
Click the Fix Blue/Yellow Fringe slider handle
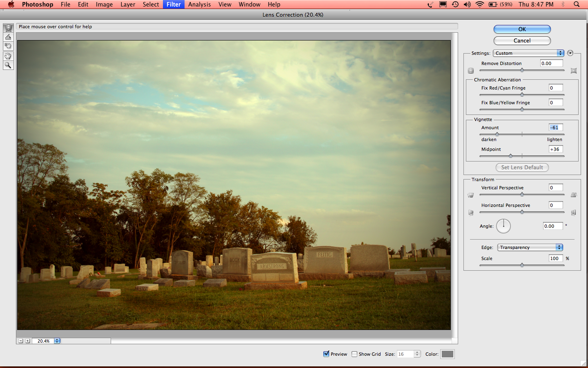[522, 109]
